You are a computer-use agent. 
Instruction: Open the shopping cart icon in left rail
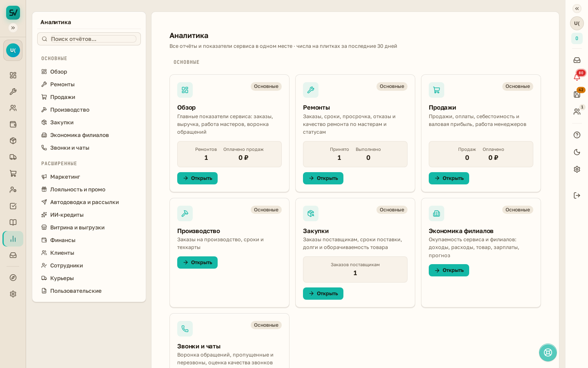[13, 173]
